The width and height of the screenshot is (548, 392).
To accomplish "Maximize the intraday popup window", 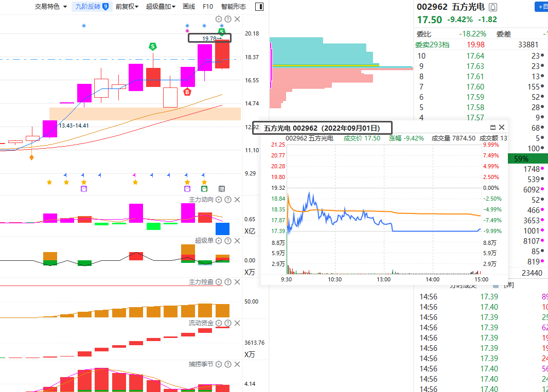I will [493, 127].
